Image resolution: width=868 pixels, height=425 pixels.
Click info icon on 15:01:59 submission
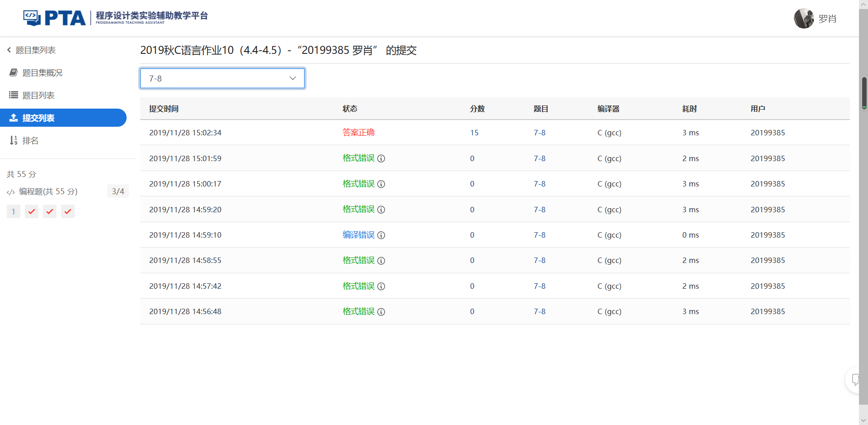(381, 158)
